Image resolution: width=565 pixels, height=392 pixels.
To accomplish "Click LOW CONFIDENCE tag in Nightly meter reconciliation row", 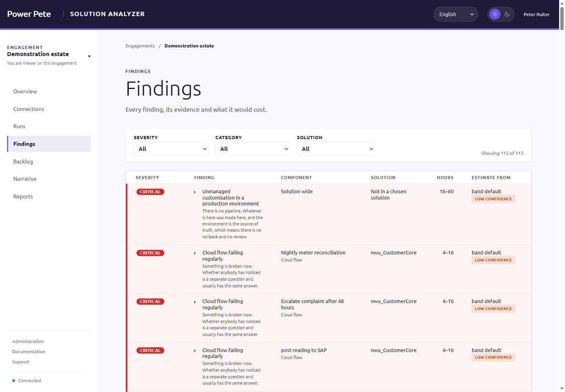I will 493,260.
